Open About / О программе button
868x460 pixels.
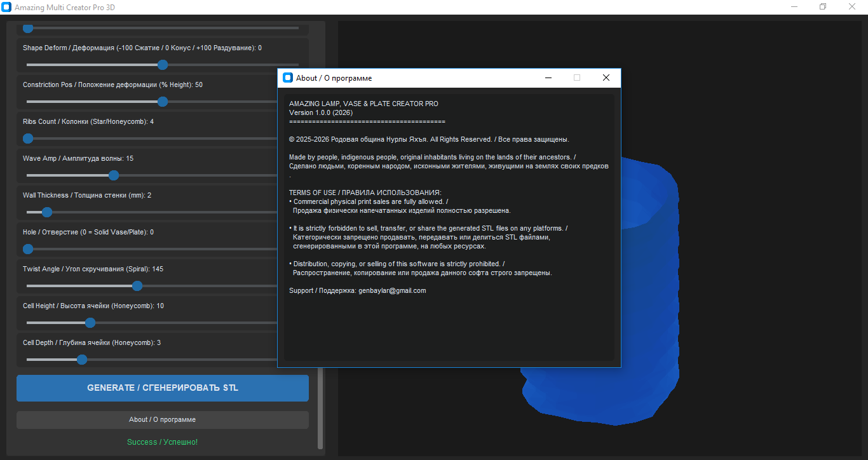163,419
